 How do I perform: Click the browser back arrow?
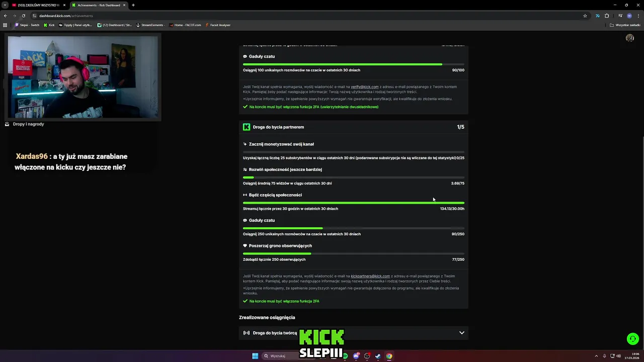[6, 16]
